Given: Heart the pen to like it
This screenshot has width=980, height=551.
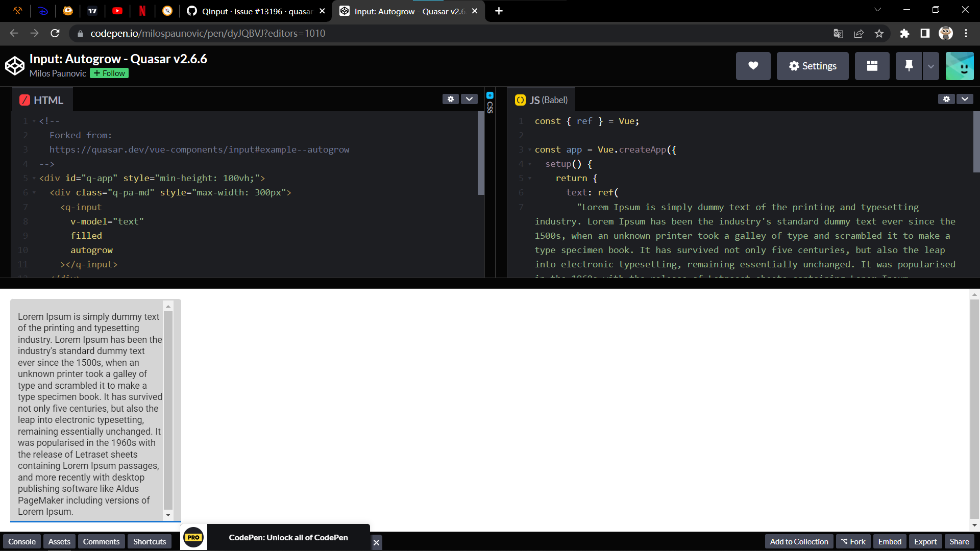Looking at the screenshot, I should click(x=753, y=66).
